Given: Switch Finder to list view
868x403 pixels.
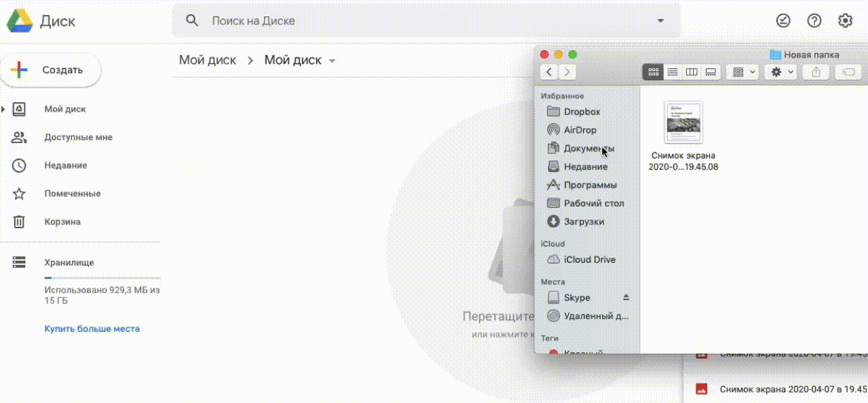Looking at the screenshot, I should [x=673, y=72].
